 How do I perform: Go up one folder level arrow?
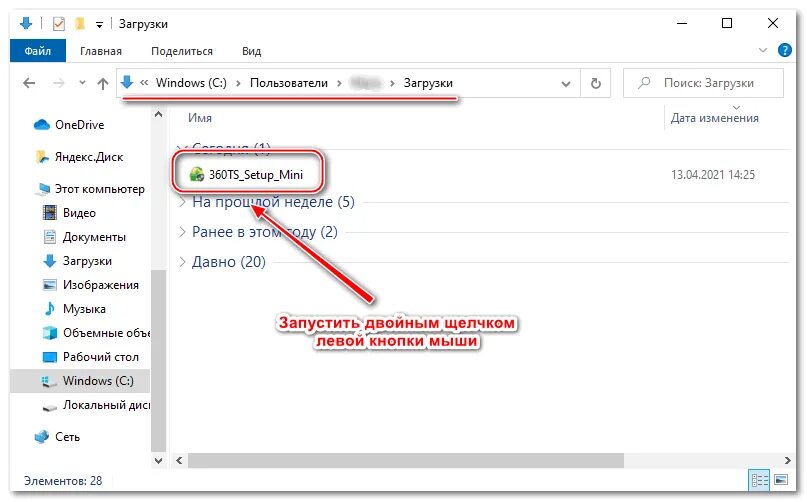(x=103, y=83)
